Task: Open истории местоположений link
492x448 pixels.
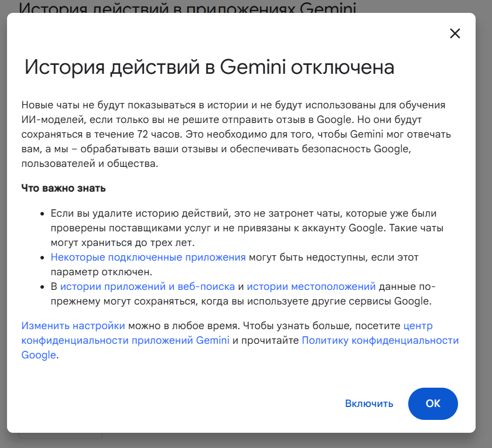Action: pyautogui.click(x=311, y=286)
